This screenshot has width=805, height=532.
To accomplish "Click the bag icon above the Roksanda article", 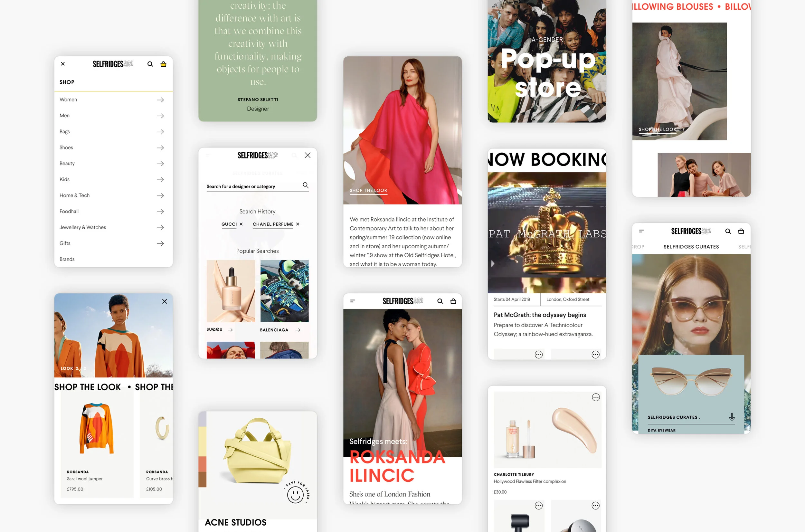I will click(453, 301).
